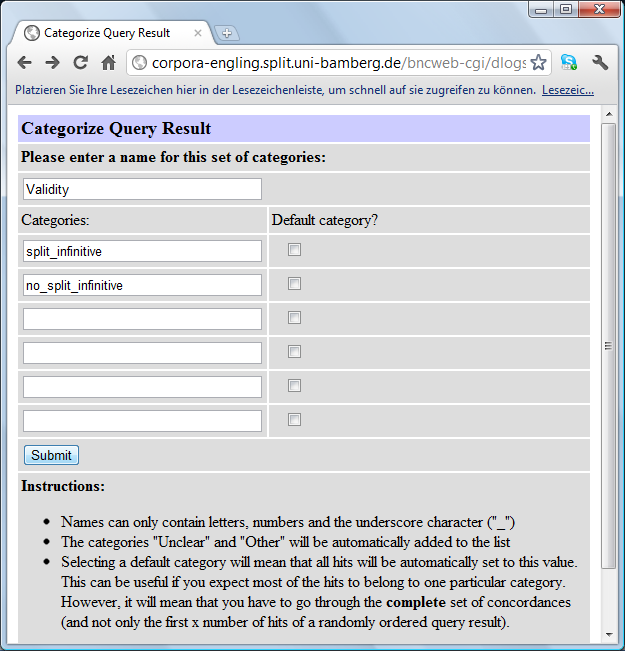Bookmark this page with the star icon

[x=539, y=63]
